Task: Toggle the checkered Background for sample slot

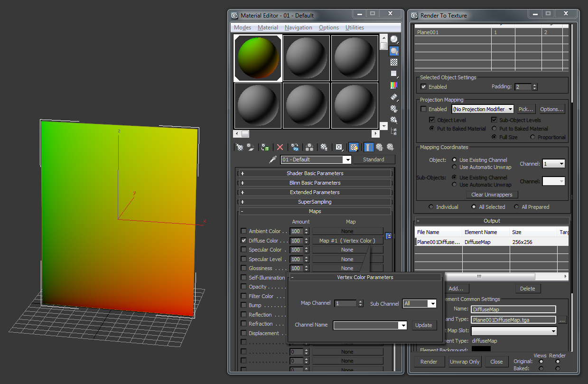Action: [393, 62]
